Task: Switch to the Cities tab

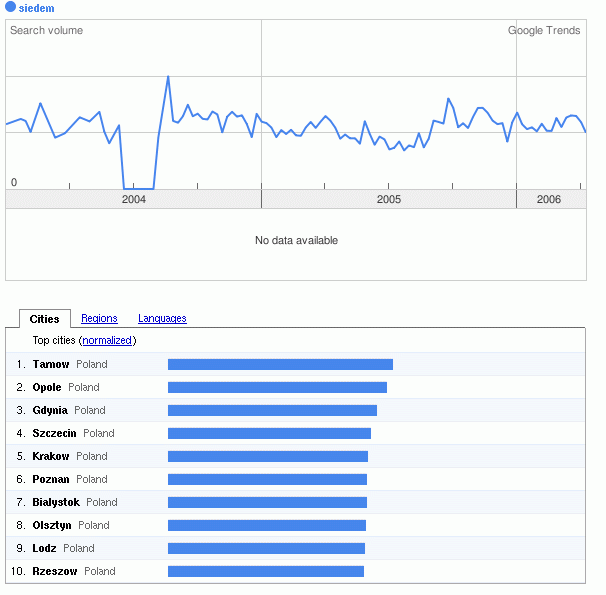Action: tap(45, 319)
